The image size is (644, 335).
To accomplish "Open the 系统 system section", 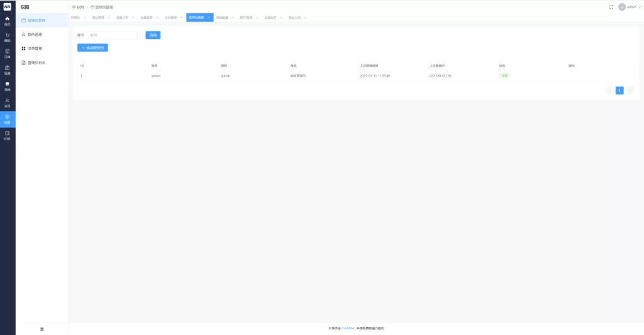I will [x=8, y=87].
